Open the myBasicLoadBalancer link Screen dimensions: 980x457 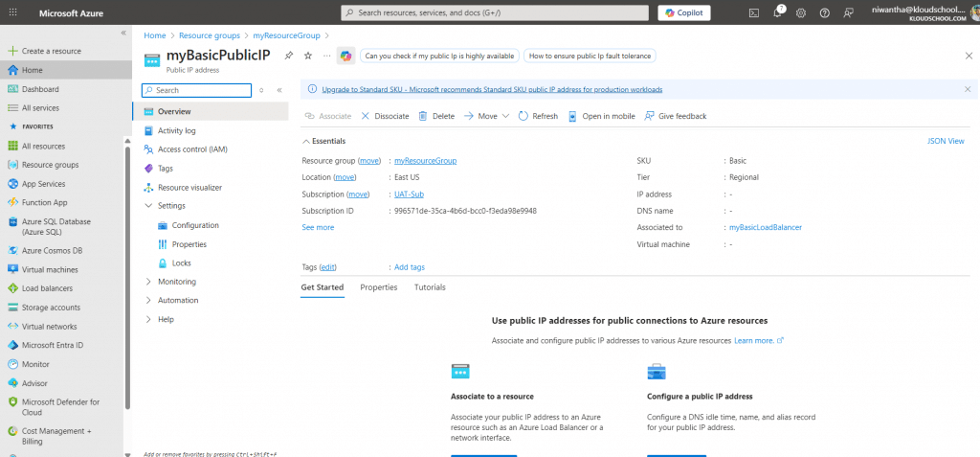click(765, 227)
